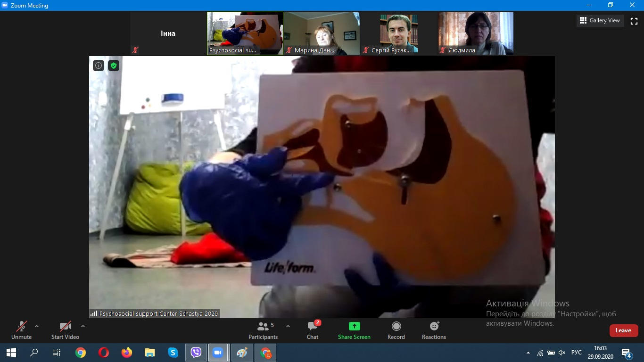Click the muted volume tray icon
644x362 pixels.
561,353
